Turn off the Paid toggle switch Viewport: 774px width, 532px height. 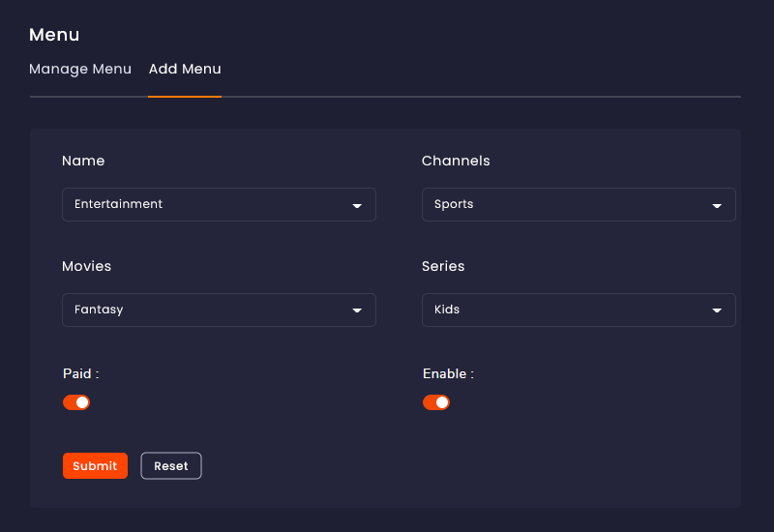76,402
